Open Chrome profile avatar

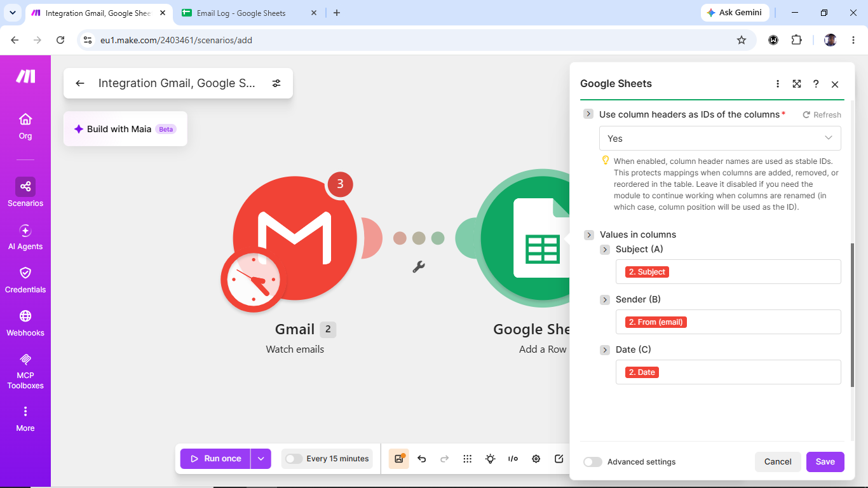(831, 40)
